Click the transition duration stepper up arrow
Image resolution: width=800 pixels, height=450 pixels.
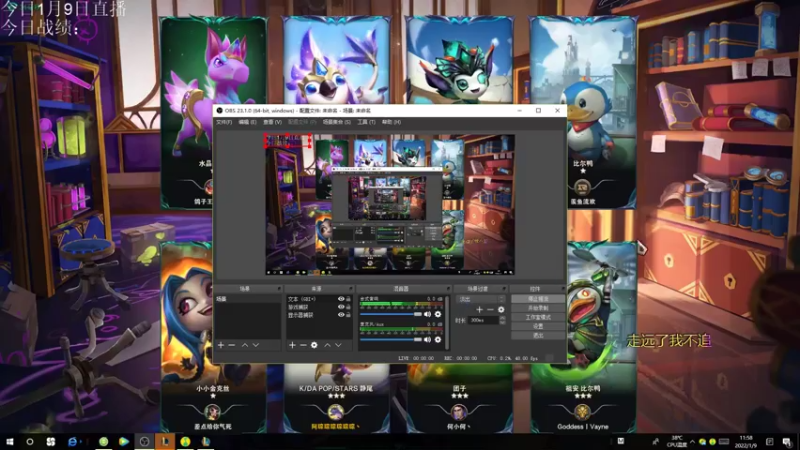[x=502, y=318]
